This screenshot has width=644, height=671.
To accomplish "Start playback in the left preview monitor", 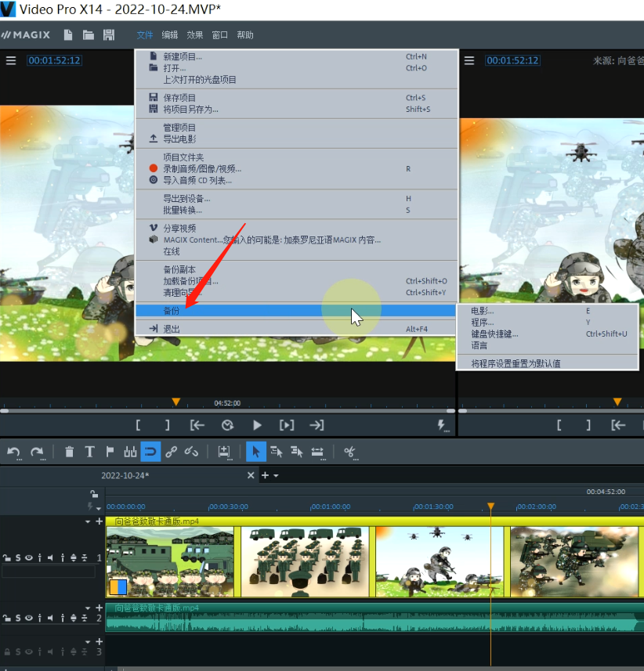I will (x=257, y=425).
